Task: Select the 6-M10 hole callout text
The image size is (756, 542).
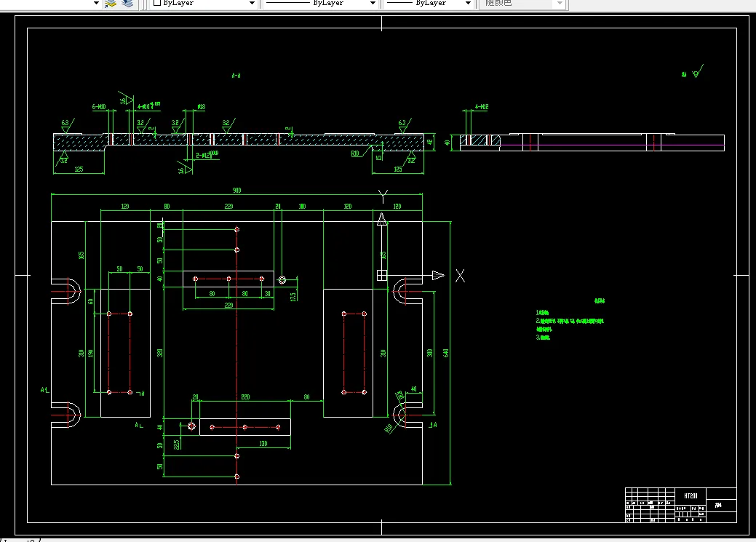Action: [x=99, y=106]
